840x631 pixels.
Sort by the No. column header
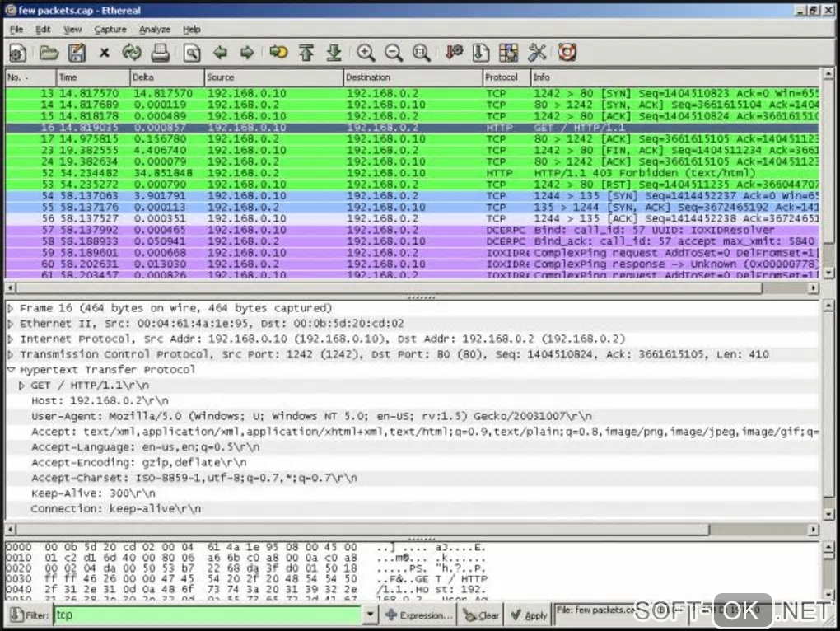pyautogui.click(x=30, y=77)
